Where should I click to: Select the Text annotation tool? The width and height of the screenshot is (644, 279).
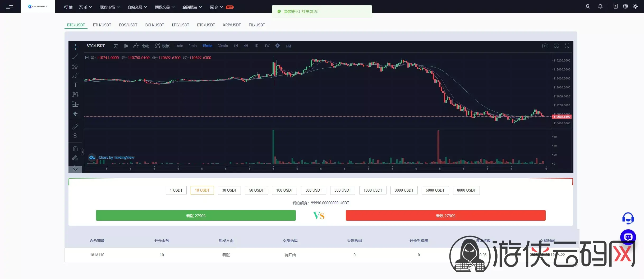click(75, 85)
